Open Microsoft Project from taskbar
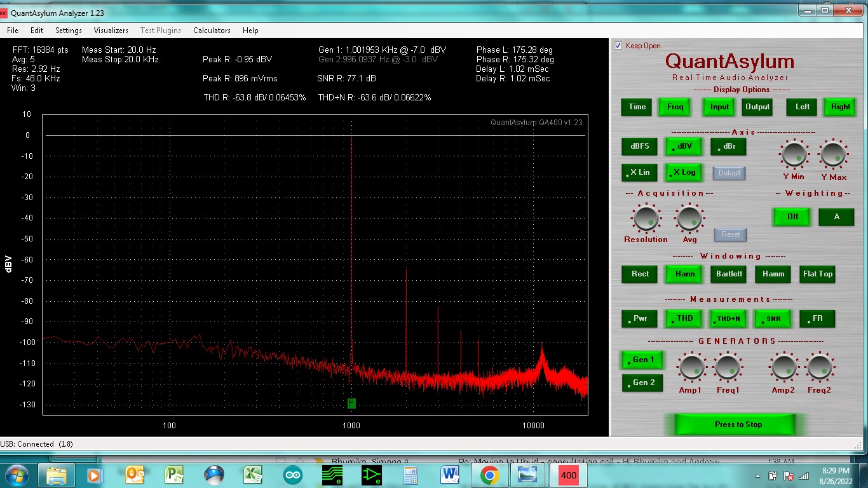 tap(173, 475)
